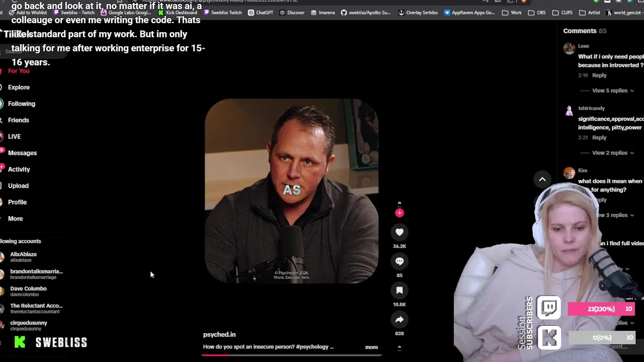The width and height of the screenshot is (644, 362).
Task: Open the Kick Dashboard bookmark
Action: pos(178,13)
